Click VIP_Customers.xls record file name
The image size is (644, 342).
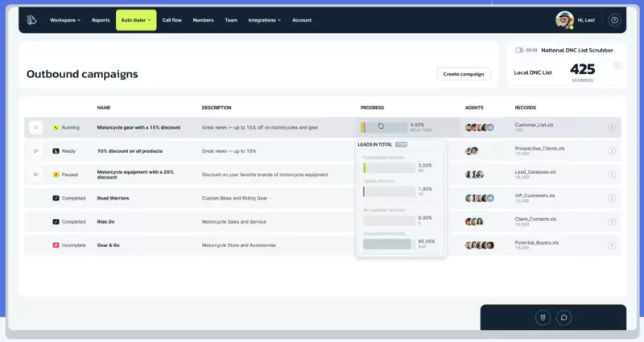(535, 196)
